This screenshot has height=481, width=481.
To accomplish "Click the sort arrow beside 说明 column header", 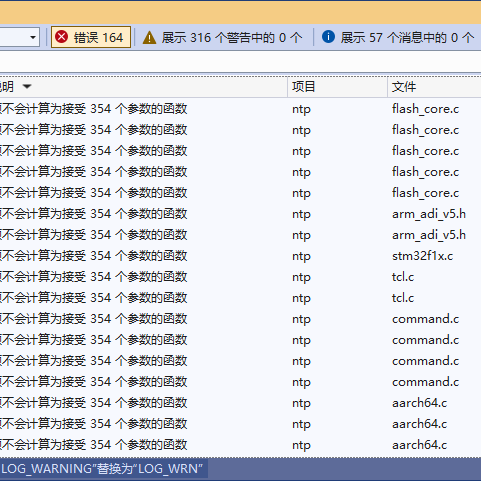I will click(x=27, y=87).
